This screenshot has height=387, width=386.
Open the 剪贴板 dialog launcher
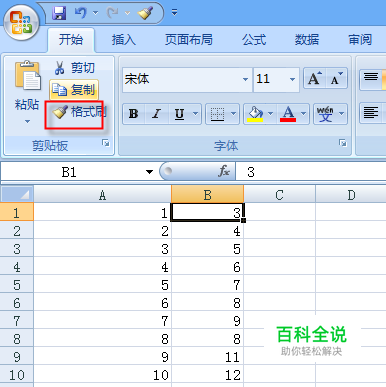[x=106, y=143]
